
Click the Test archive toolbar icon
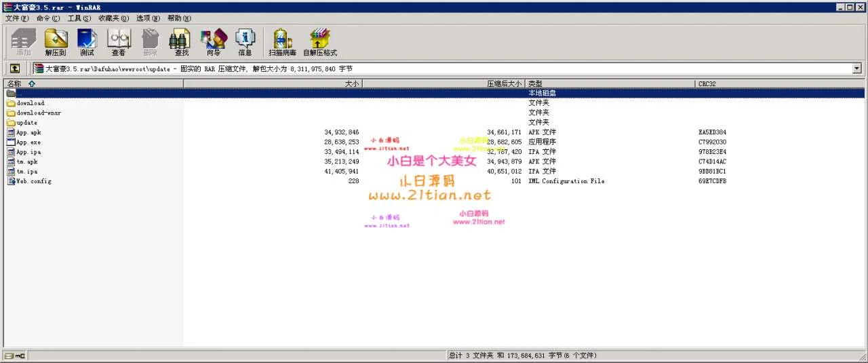click(x=87, y=42)
